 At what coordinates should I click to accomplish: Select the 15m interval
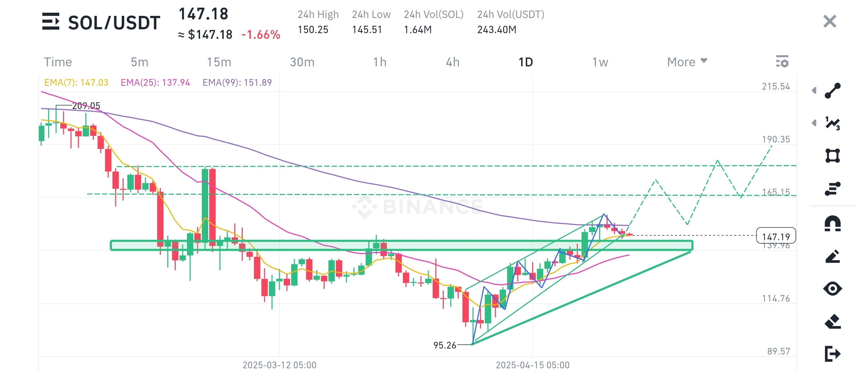click(219, 62)
